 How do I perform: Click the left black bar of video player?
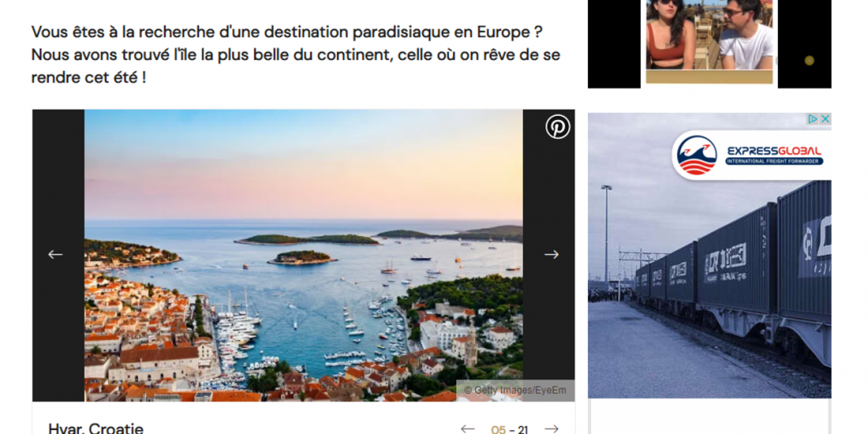click(x=614, y=43)
